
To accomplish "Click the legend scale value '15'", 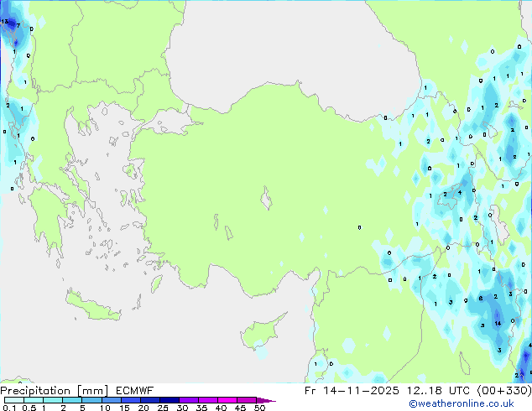I will coord(124,408).
